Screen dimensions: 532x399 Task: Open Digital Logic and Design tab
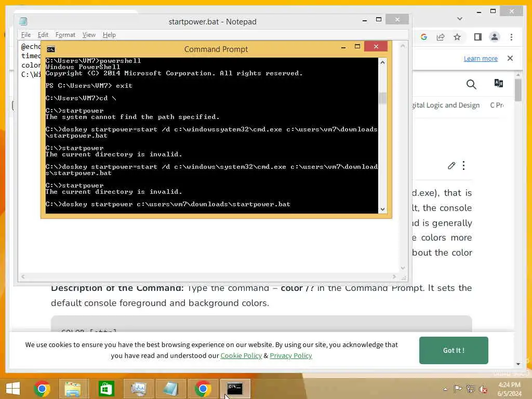[x=446, y=105]
